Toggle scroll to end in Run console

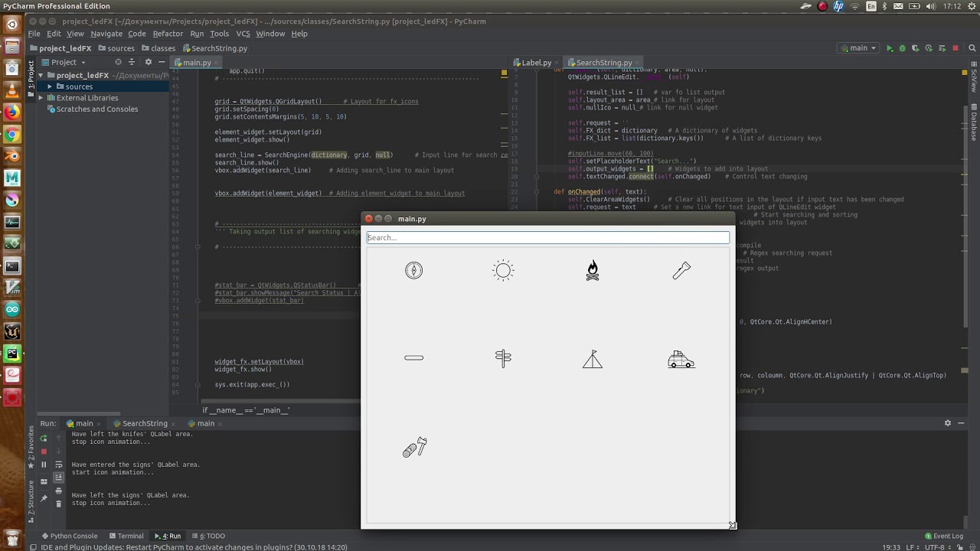click(58, 478)
